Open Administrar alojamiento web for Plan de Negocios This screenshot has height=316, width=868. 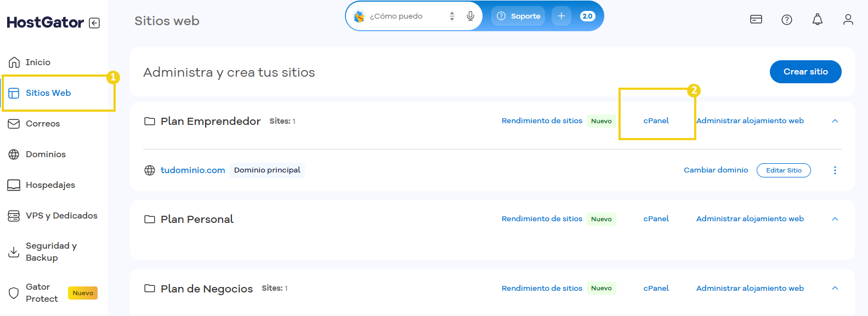pyautogui.click(x=750, y=289)
